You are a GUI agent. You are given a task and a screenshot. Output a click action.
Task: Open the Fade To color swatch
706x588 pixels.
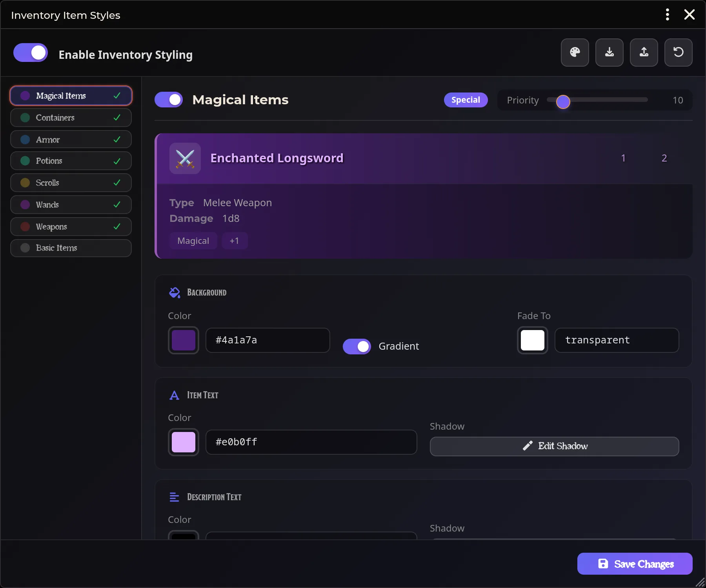(x=532, y=340)
